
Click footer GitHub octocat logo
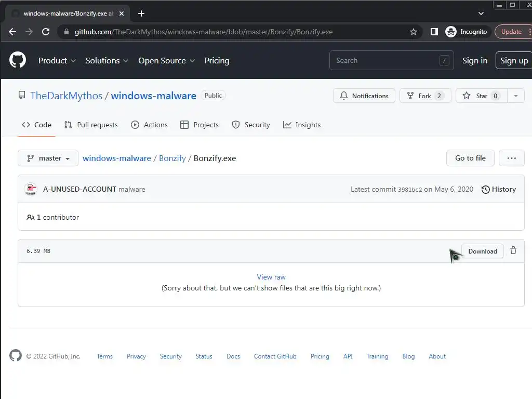(16, 355)
